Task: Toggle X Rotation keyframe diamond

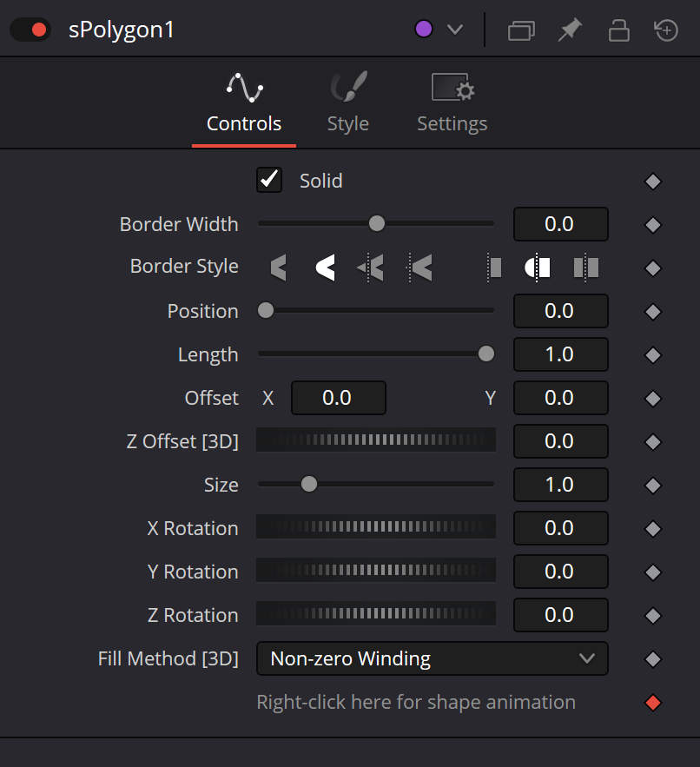Action: [653, 529]
